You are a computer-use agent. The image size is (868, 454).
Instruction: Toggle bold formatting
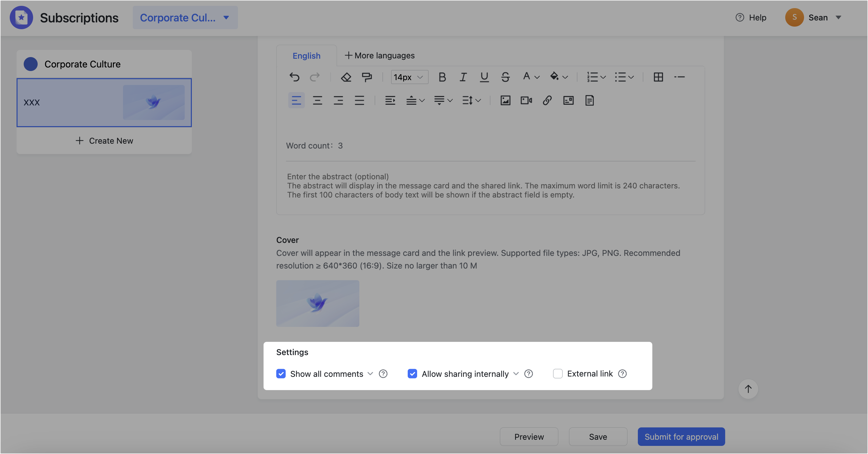[442, 77]
